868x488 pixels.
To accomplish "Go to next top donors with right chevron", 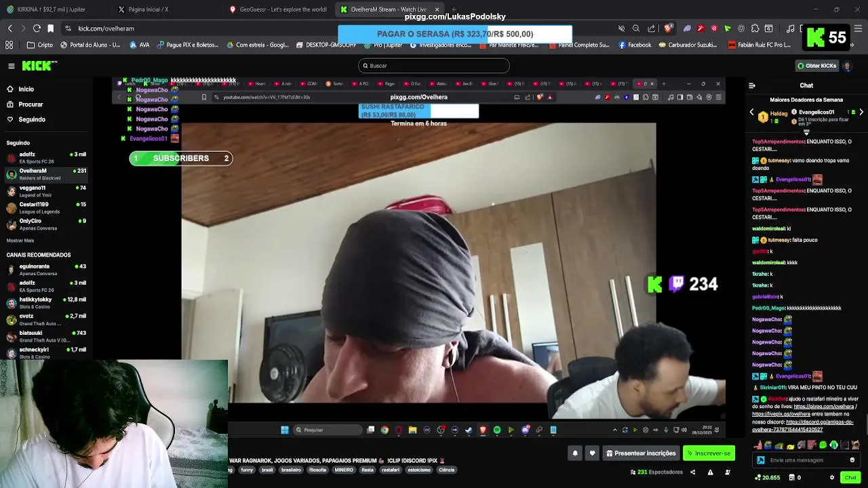I will 861,112.
